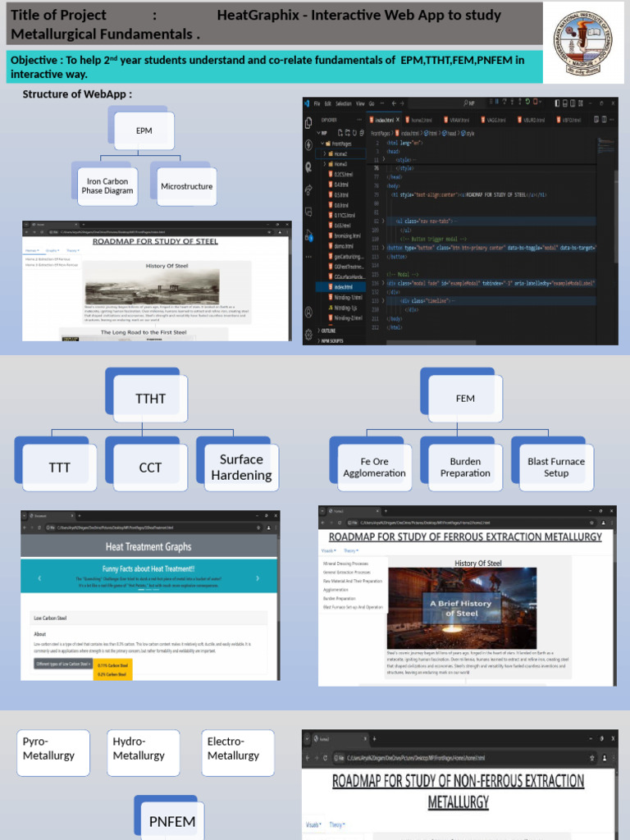
Task: Click first carousel indicator under Funny Facts
Action: coord(142,590)
